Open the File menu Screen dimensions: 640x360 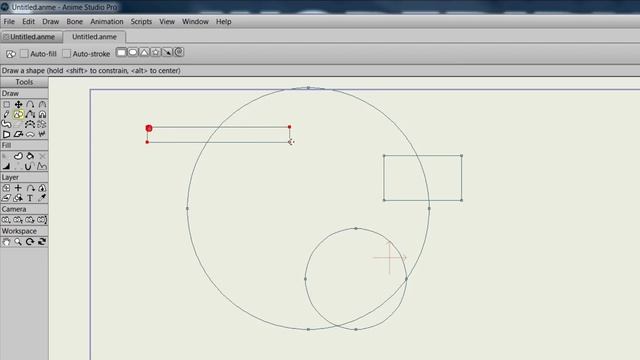[x=9, y=22]
